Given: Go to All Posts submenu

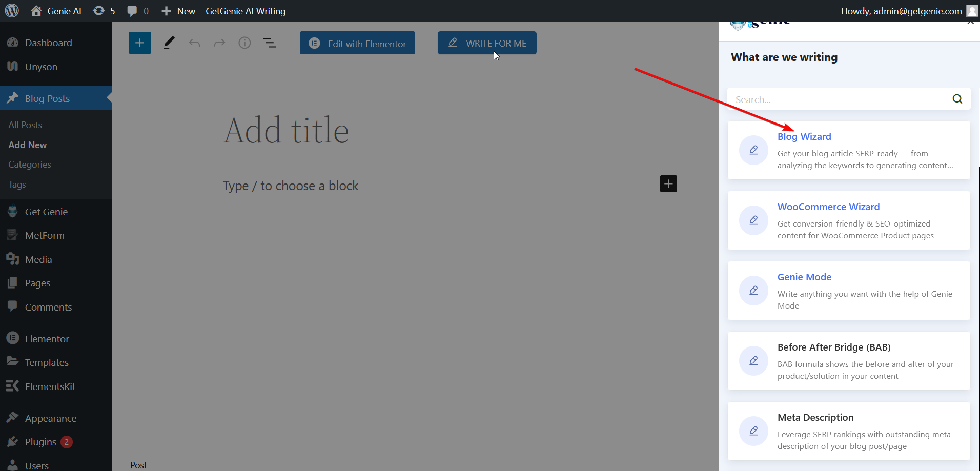Looking at the screenshot, I should pyautogui.click(x=25, y=125).
